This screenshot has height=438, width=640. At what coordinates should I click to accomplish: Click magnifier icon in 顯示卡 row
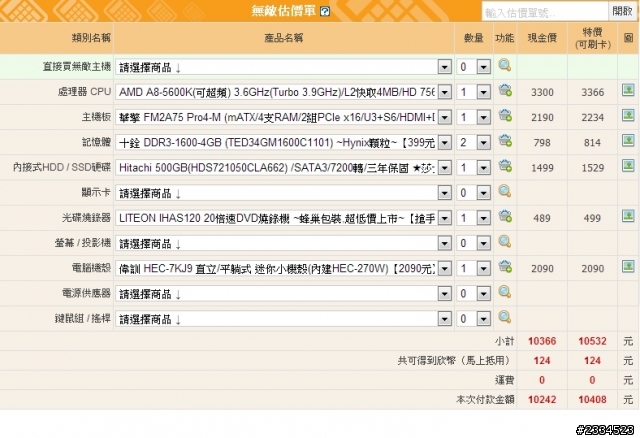click(x=505, y=191)
